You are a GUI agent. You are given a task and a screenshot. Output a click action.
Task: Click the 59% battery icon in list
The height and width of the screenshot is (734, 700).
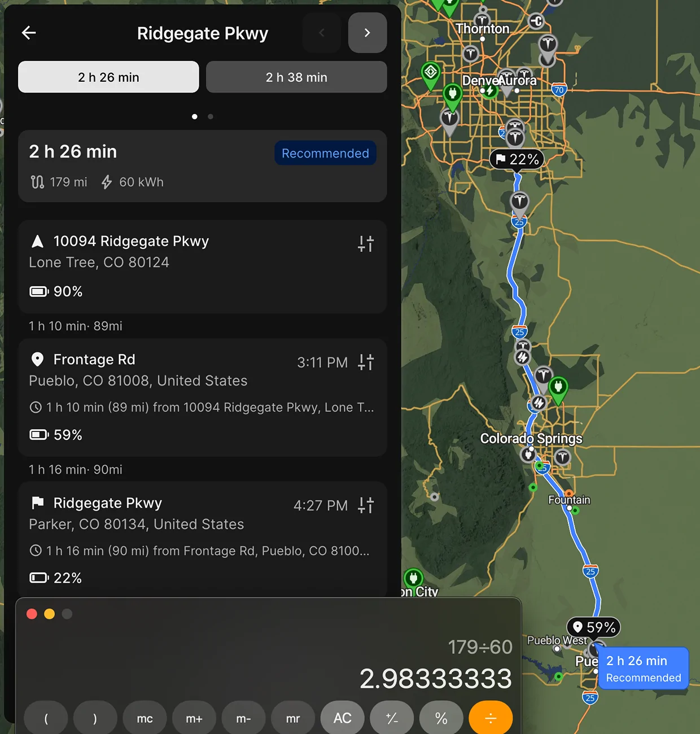tap(39, 435)
